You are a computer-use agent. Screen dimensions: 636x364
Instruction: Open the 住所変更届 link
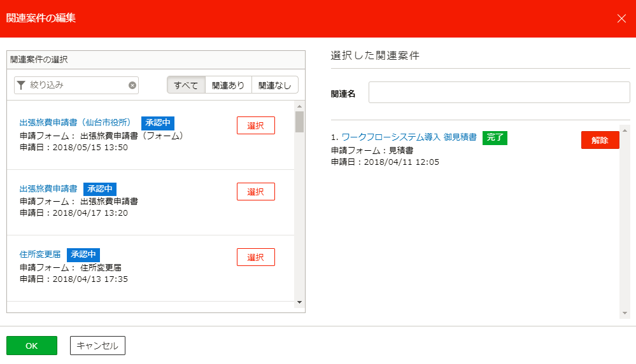[39, 254]
